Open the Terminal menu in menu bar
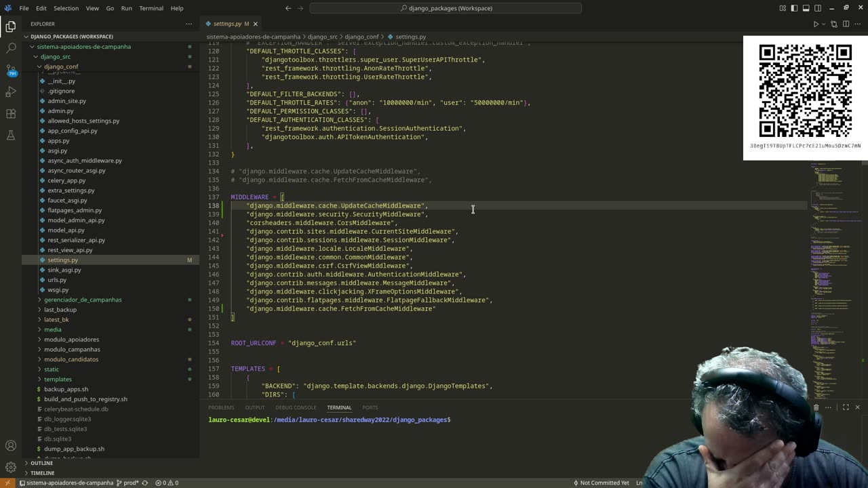 [x=151, y=8]
